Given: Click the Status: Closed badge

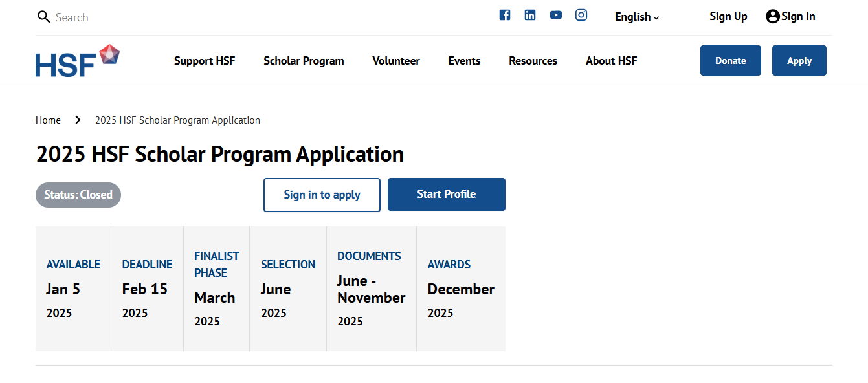Looking at the screenshot, I should click(x=78, y=195).
